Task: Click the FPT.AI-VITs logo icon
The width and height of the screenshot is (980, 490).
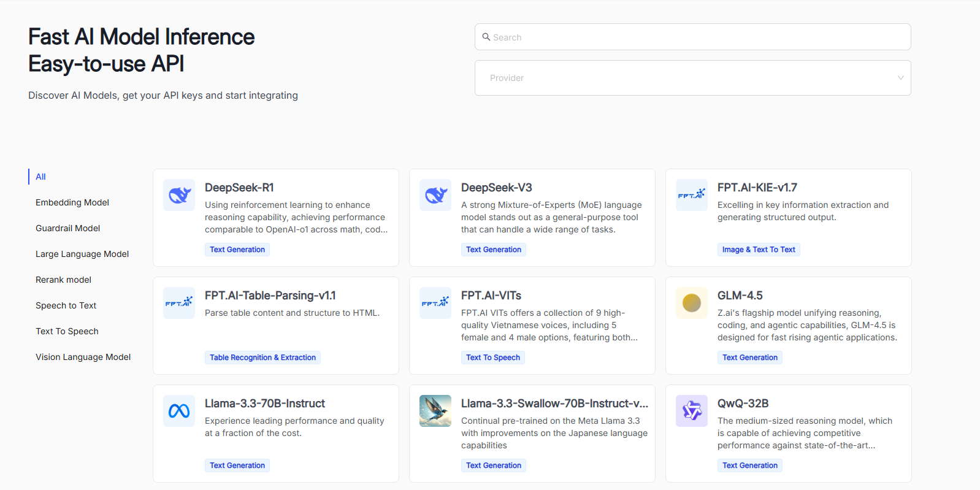Action: pos(435,303)
